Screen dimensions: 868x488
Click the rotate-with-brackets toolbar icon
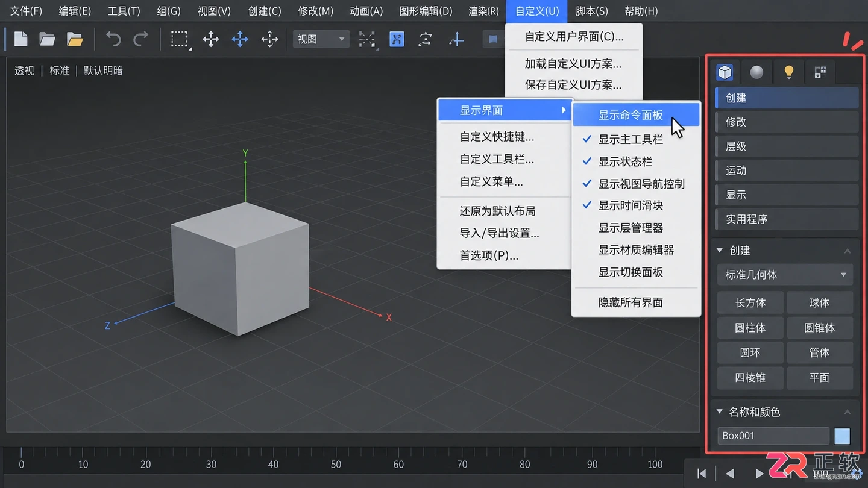426,40
